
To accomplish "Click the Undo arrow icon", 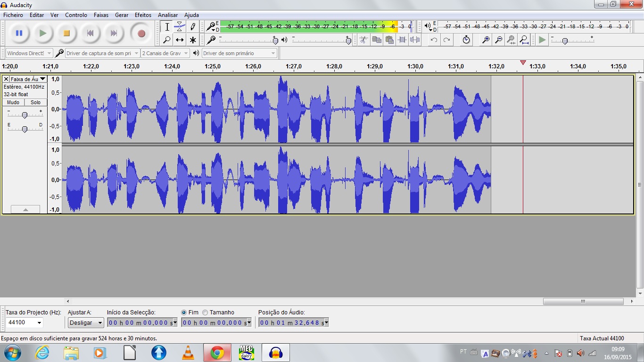I will tap(434, 40).
